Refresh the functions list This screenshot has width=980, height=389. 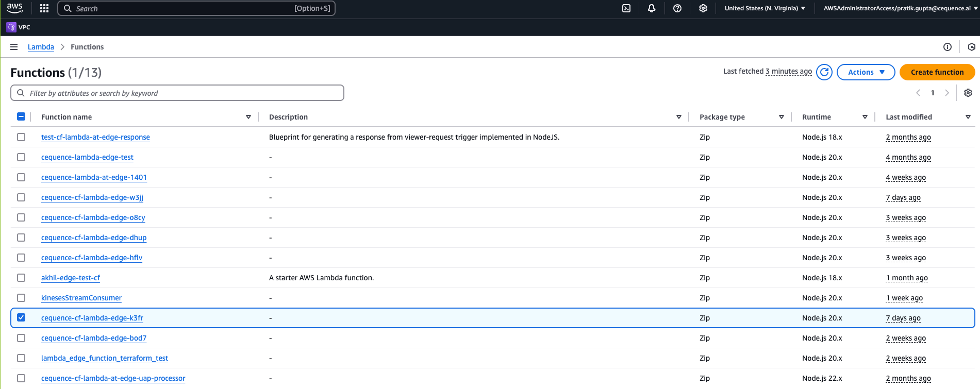(824, 72)
